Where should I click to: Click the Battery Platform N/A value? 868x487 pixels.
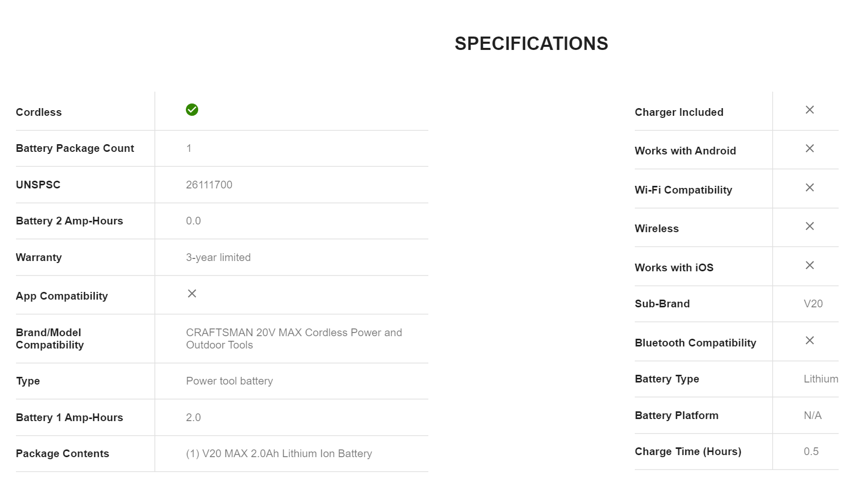pos(813,415)
